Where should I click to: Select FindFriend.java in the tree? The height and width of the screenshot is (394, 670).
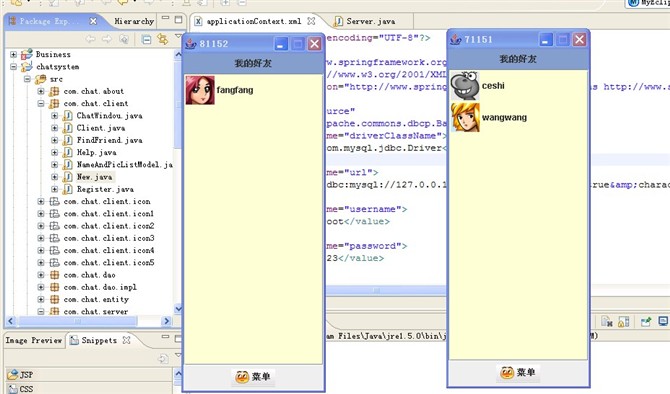109,140
